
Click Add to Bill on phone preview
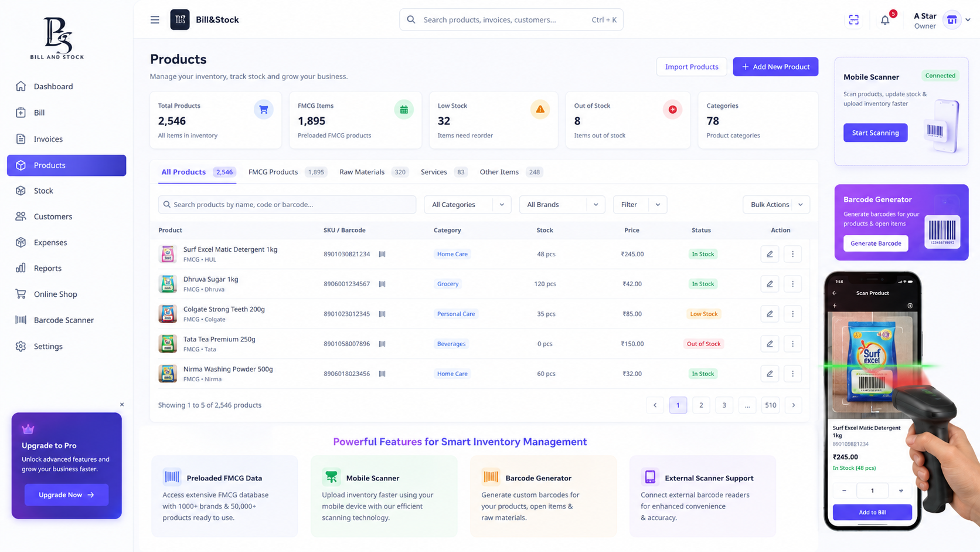872,512
